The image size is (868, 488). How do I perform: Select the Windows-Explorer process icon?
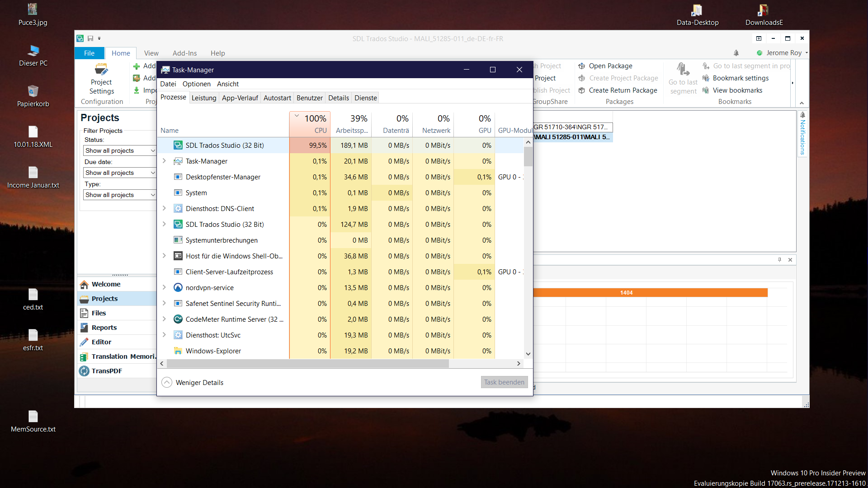tap(178, 351)
